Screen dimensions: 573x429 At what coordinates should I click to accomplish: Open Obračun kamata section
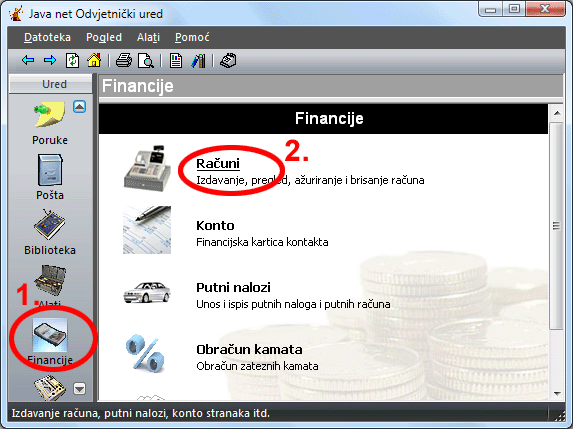pyautogui.click(x=249, y=350)
